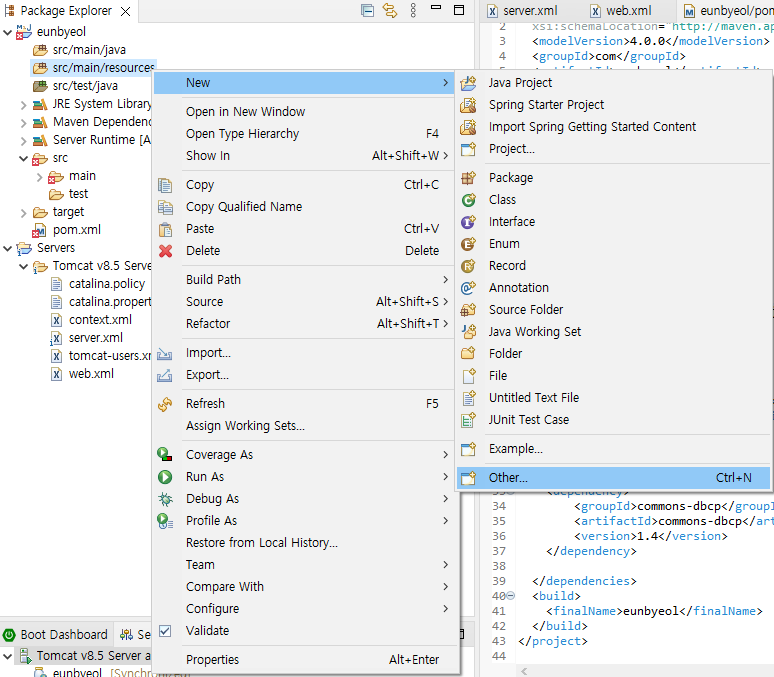Open Compare With submenu
This screenshot has height=677, width=774.
[x=304, y=587]
